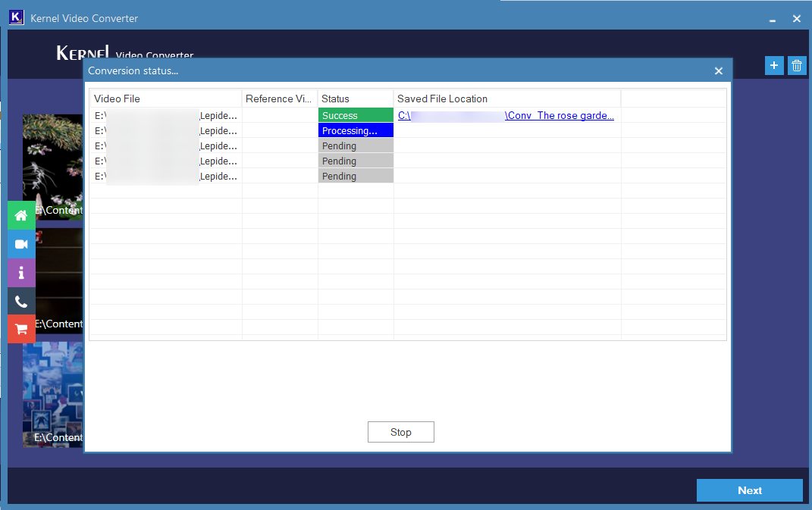This screenshot has width=812, height=510.
Task: Click the Kernel app logo in title bar
Action: tap(17, 17)
